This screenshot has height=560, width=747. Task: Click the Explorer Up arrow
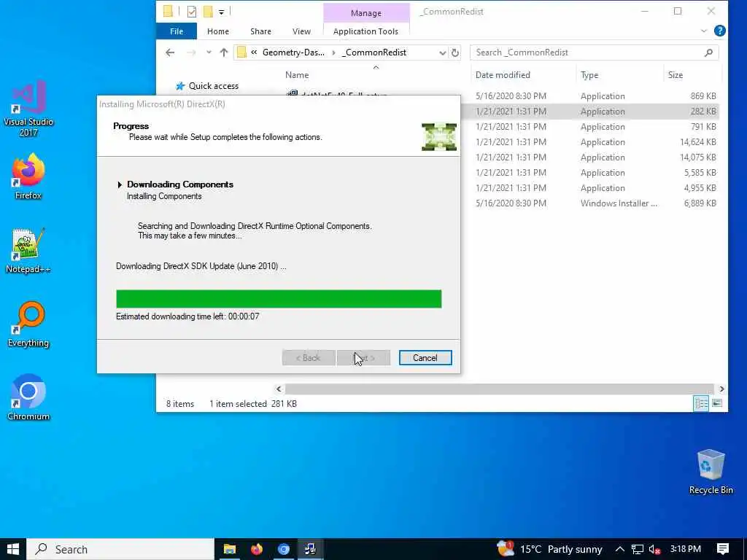tap(224, 52)
